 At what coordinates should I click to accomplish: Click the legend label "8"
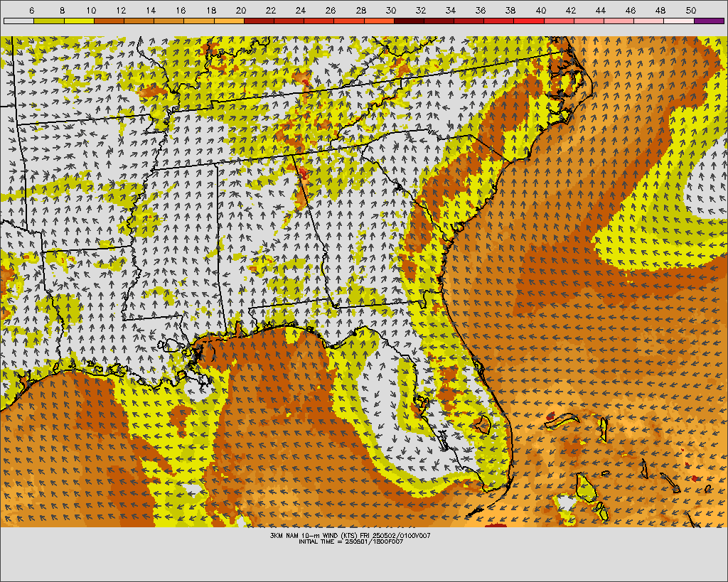(x=62, y=10)
